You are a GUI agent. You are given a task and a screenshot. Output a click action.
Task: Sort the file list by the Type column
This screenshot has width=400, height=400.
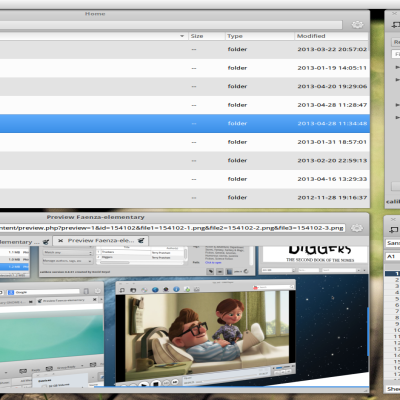(260, 36)
